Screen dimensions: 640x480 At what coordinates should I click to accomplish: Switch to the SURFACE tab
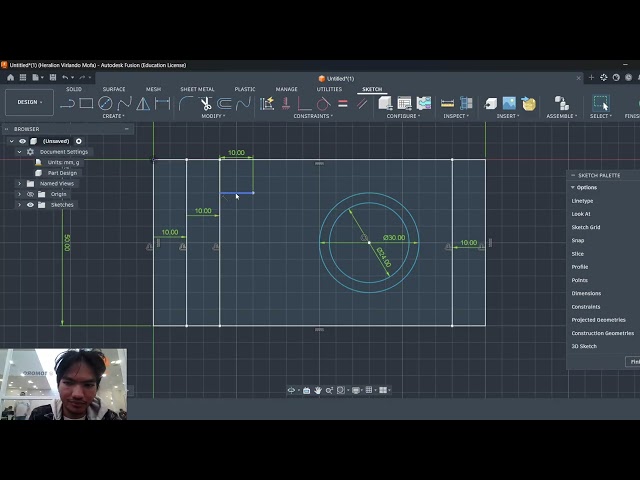pyautogui.click(x=114, y=89)
